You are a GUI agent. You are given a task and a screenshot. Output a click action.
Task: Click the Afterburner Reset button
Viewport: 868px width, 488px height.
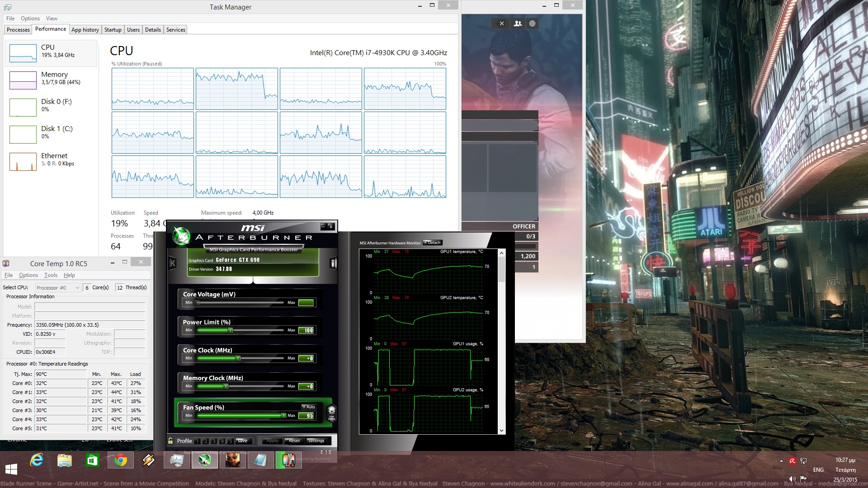point(294,441)
